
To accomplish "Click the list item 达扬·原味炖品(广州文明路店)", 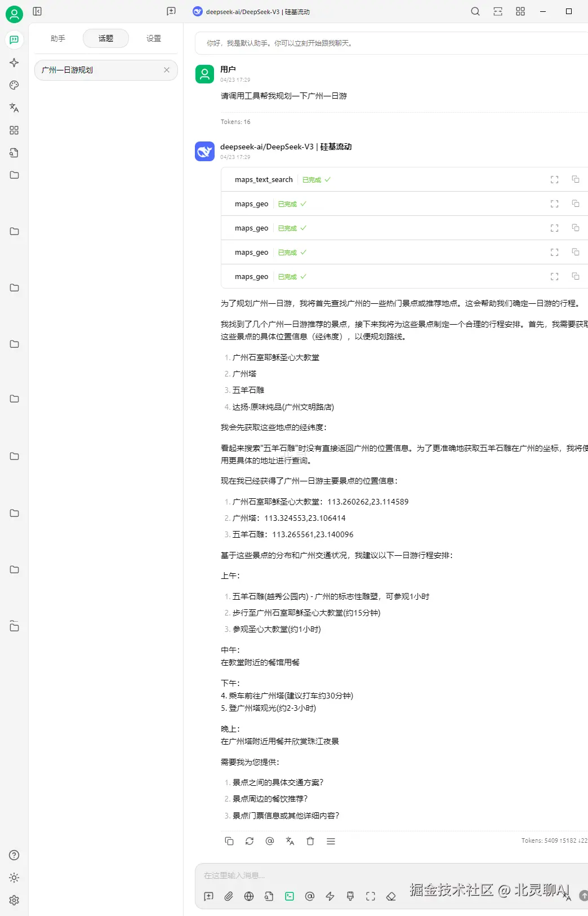I will 283,407.
